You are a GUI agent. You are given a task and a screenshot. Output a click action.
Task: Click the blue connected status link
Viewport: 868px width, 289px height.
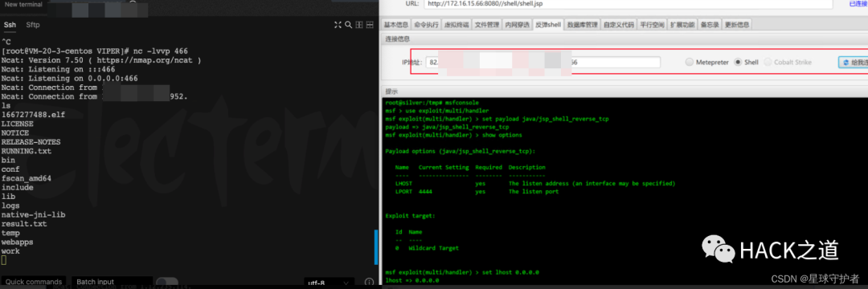tap(858, 4)
